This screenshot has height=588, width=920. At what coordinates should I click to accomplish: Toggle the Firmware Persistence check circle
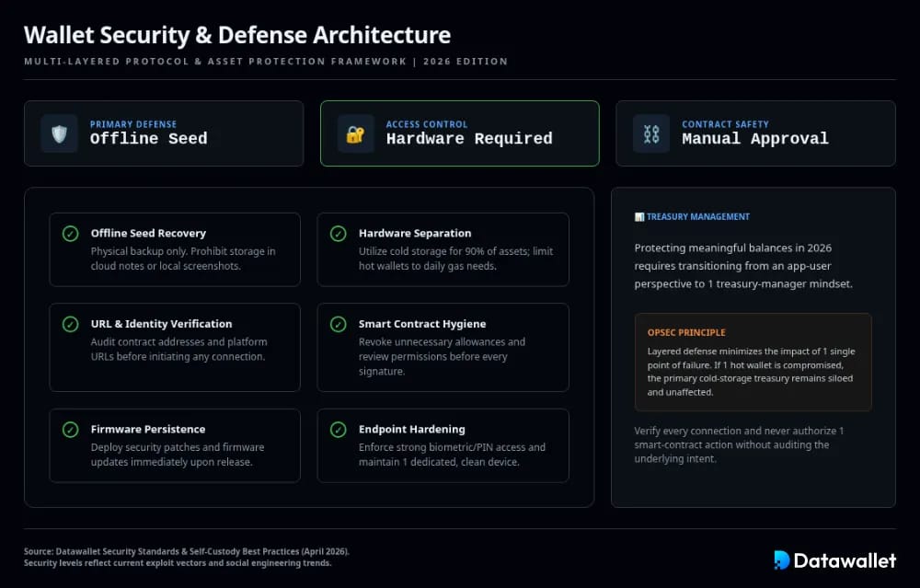[x=71, y=430]
